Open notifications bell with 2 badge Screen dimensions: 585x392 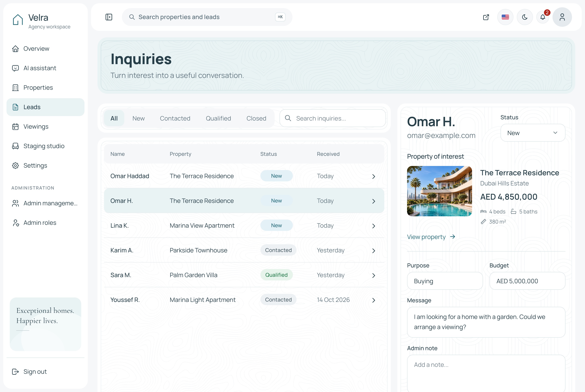coord(543,17)
